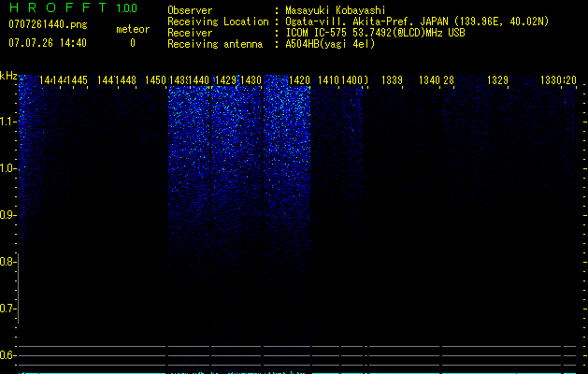The height and width of the screenshot is (374, 588).
Task: Click the 1430 time marker
Action: [251, 80]
